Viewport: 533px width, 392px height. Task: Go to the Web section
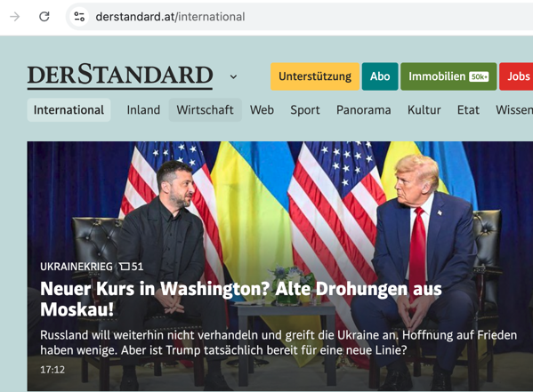262,110
